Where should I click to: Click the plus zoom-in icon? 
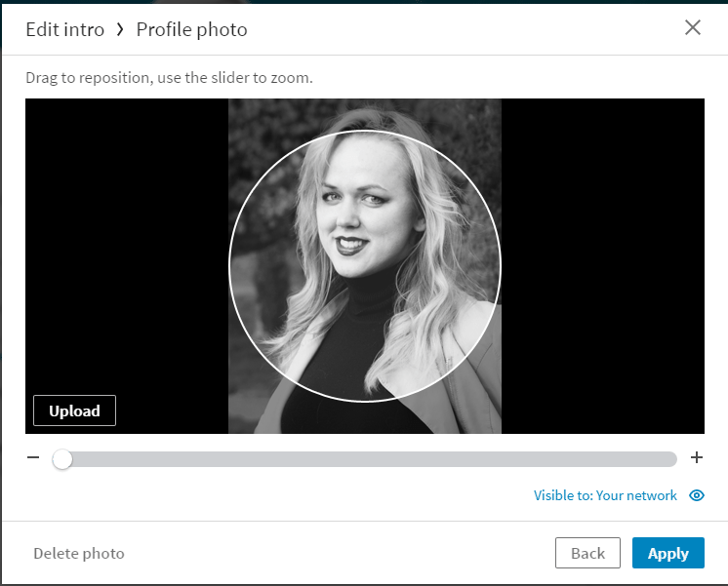click(697, 458)
